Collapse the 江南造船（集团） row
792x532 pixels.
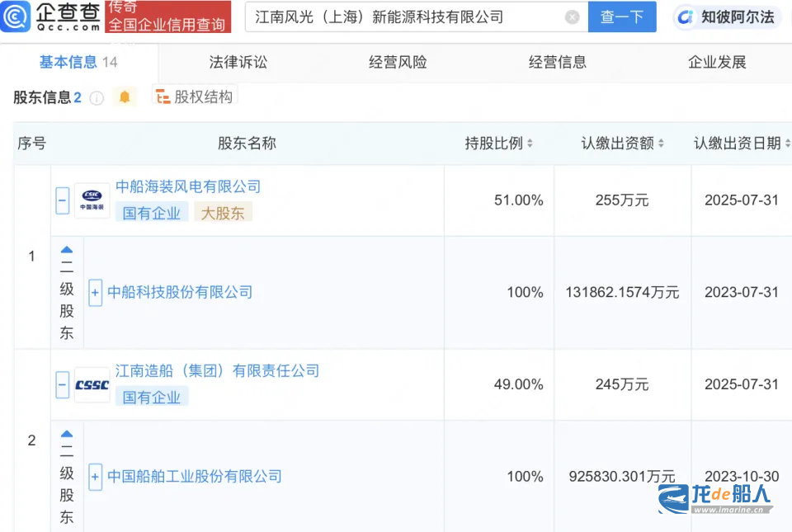(62, 384)
